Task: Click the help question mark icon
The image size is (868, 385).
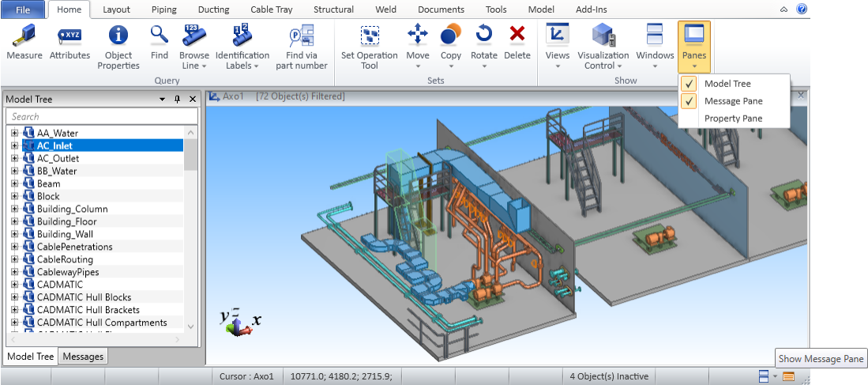Action: (802, 9)
